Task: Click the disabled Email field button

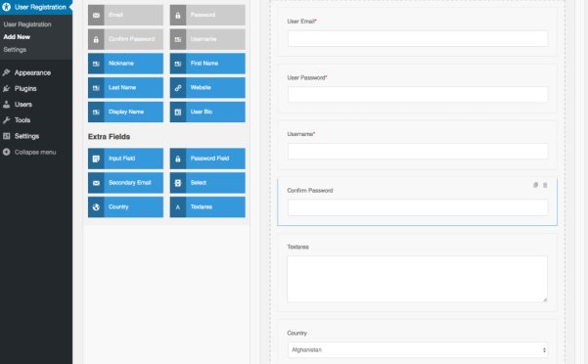Action: tap(125, 15)
